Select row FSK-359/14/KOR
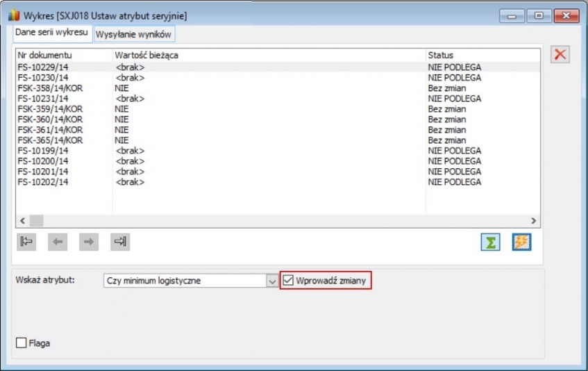 [x=278, y=109]
